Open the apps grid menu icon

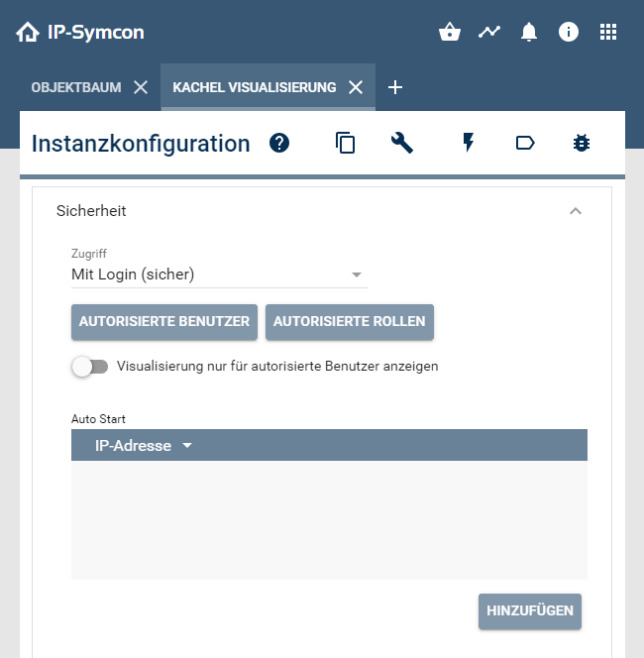608,32
